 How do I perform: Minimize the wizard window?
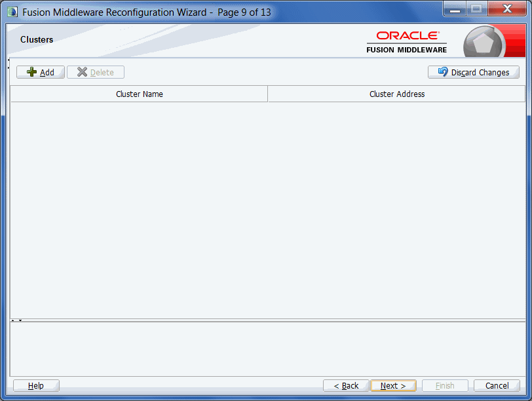455,9
